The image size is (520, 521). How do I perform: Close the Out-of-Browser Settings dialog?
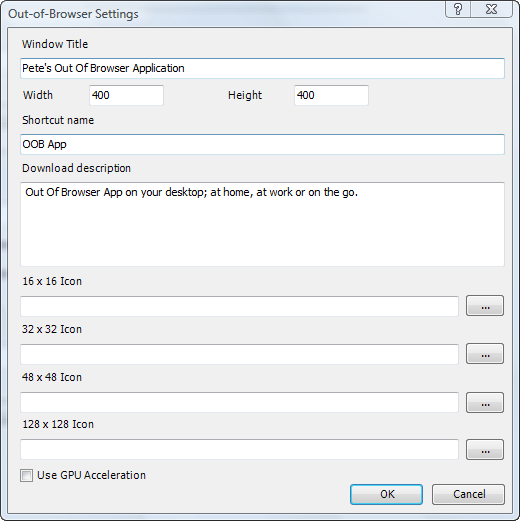491,9
